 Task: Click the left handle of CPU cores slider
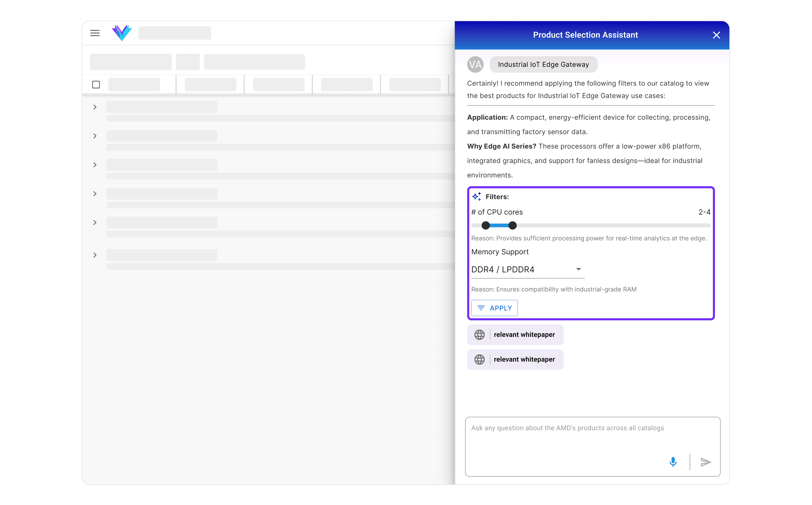point(486,225)
